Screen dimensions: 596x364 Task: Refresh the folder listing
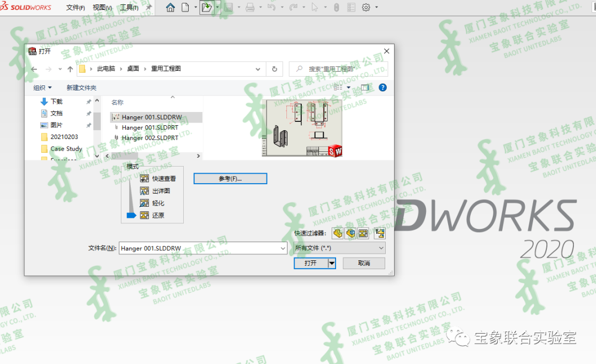(274, 69)
